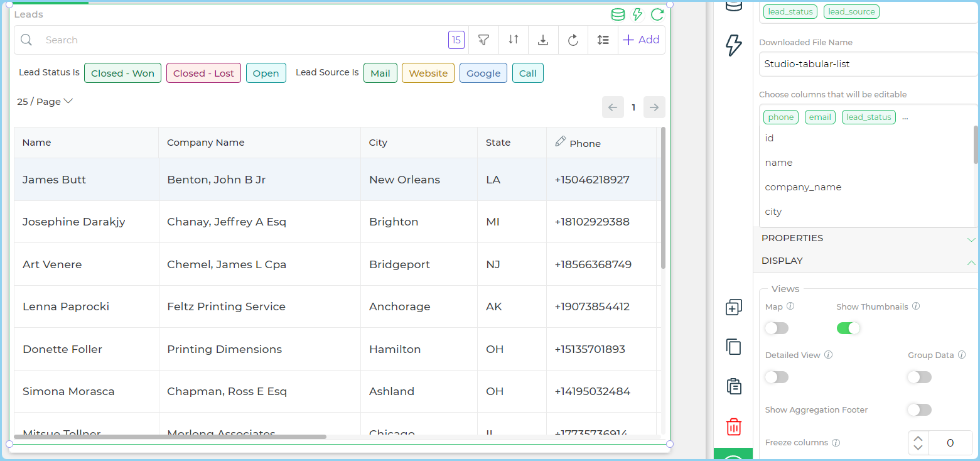Click the duplicate component icon in the sidebar
The height and width of the screenshot is (461, 980).
click(733, 308)
